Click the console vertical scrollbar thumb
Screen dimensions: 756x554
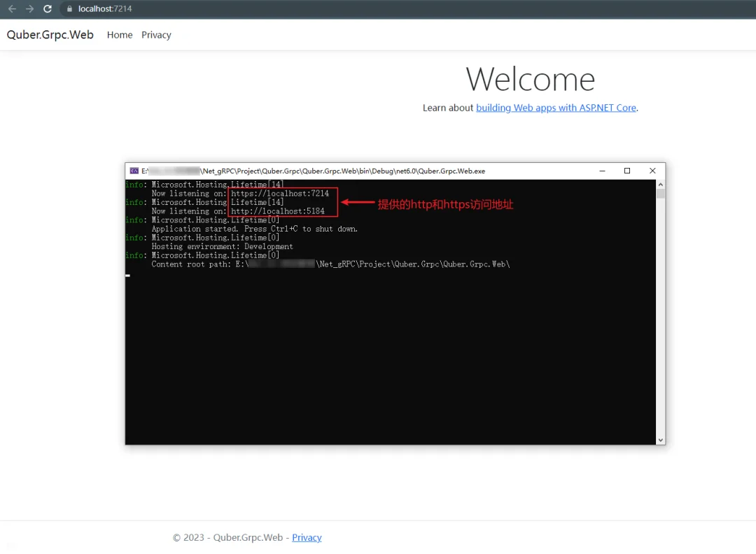point(661,194)
